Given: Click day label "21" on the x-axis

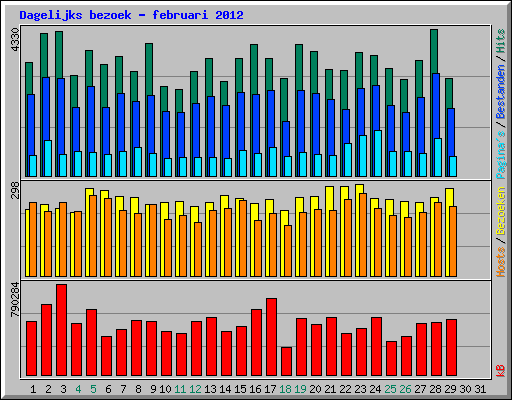Looking at the screenshot, I should (330, 389).
